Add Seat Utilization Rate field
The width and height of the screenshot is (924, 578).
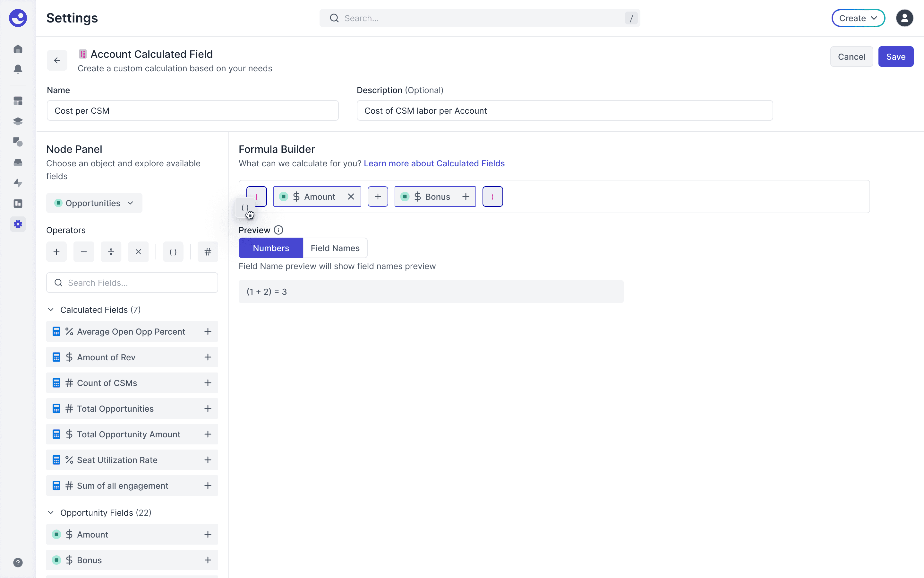[208, 460]
